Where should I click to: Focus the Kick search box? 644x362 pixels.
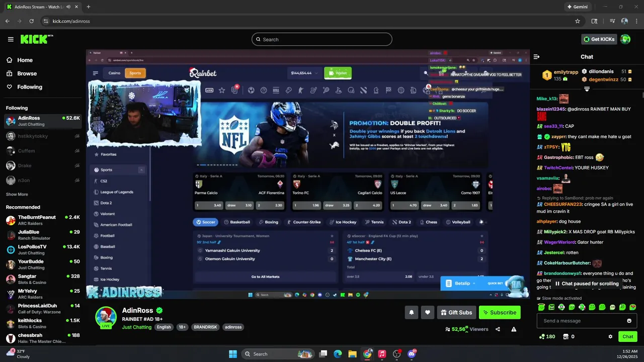322,39
